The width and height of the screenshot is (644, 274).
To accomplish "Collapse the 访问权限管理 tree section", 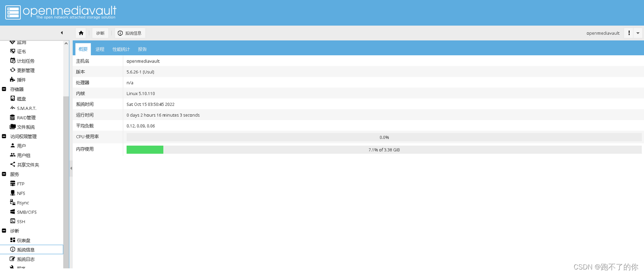I will 4,136.
